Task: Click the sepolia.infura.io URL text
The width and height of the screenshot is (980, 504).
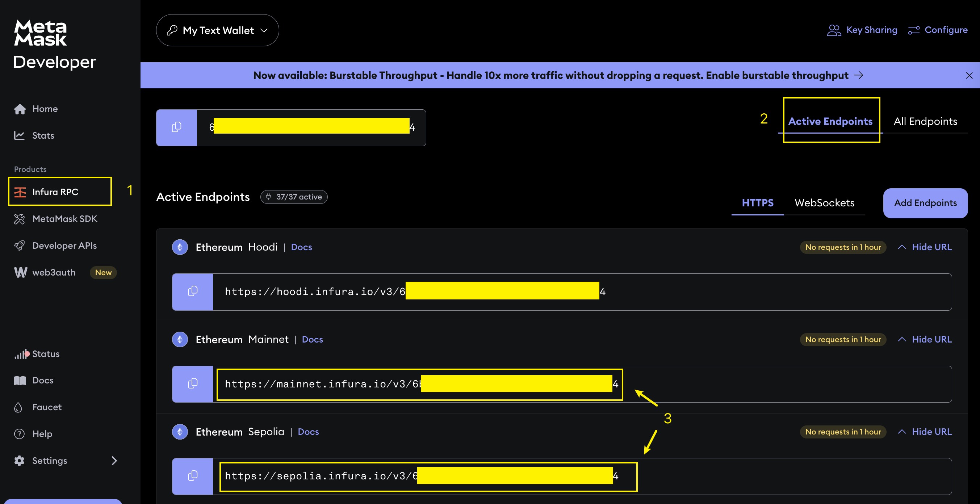Action: pyautogui.click(x=421, y=476)
